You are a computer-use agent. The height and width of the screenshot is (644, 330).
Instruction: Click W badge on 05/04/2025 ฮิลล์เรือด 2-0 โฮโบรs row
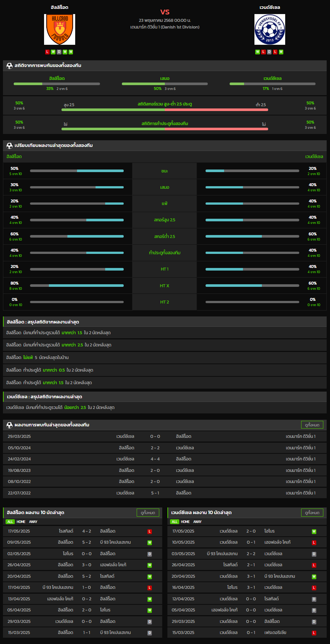point(150,610)
